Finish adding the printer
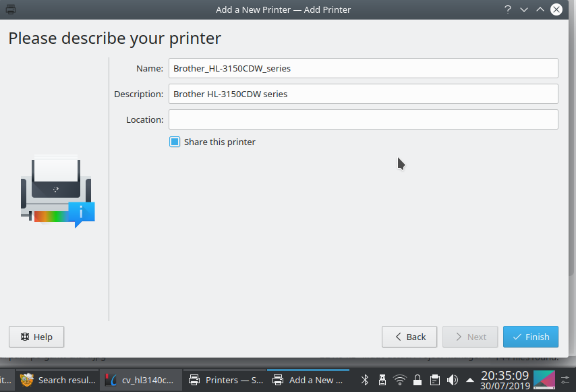 coord(531,337)
